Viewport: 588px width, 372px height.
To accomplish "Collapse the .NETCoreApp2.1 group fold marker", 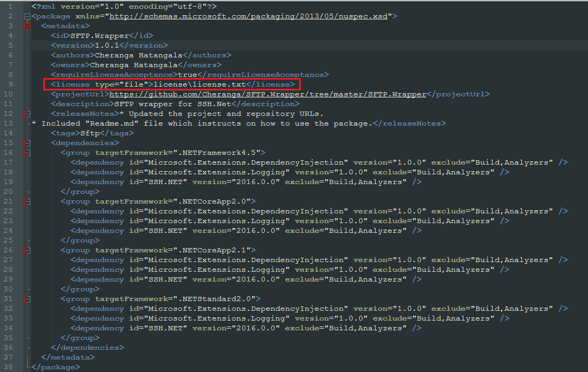I will tap(27, 250).
